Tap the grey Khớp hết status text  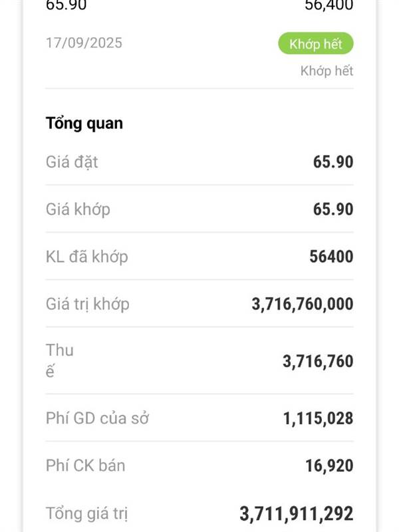327,70
